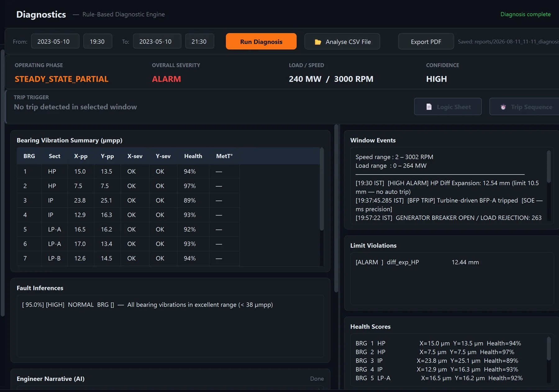The width and height of the screenshot is (559, 392).
Task: Export the report as PDF
Action: (x=426, y=41)
